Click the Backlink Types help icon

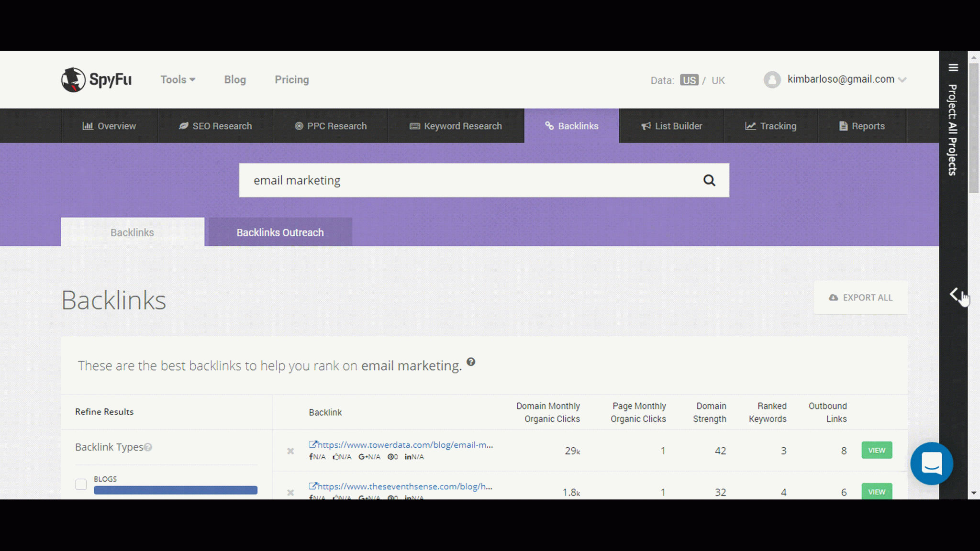[x=148, y=447]
